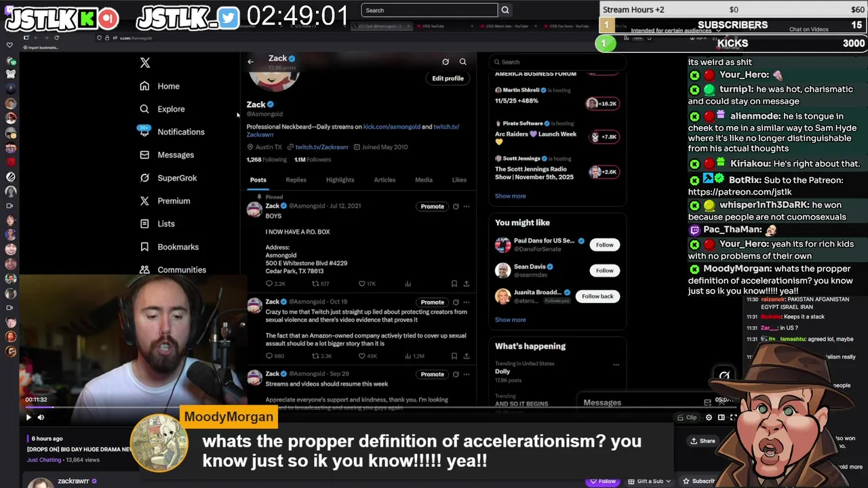Click the Communities sidebar icon

coord(144,270)
